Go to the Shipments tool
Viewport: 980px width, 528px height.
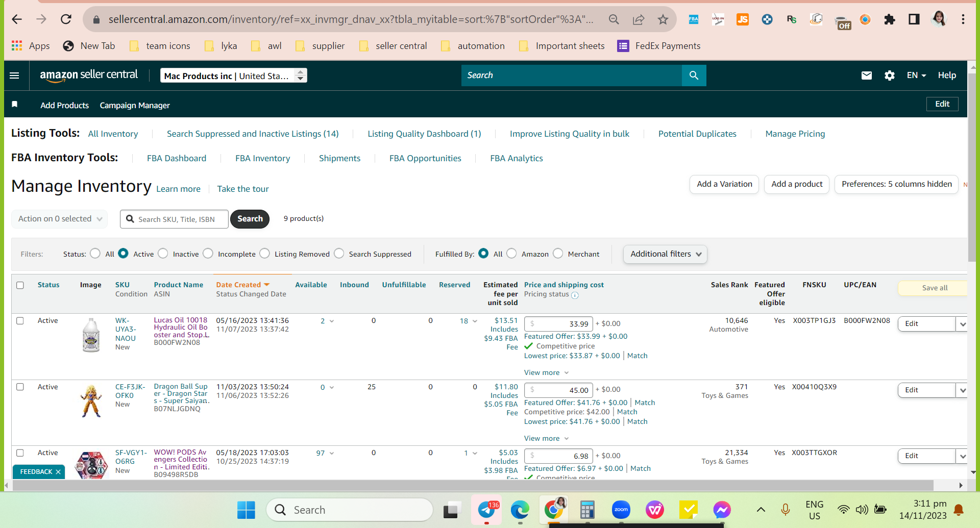point(339,158)
